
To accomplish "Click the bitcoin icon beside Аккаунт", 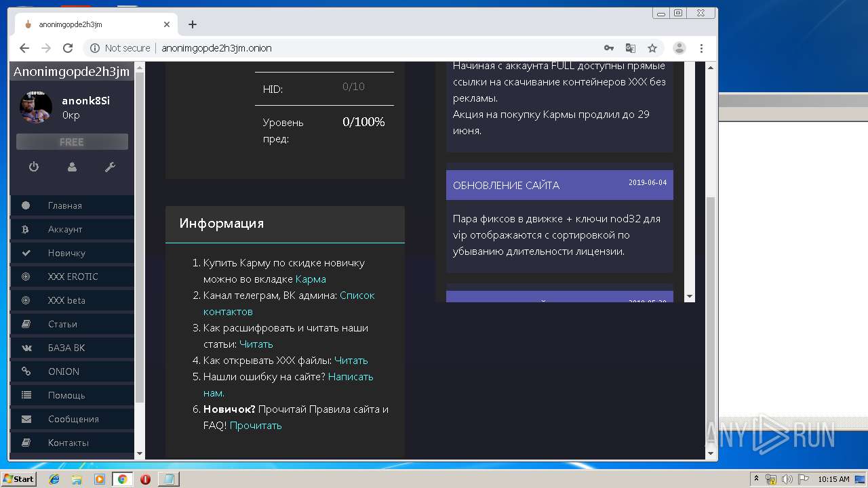I will click(26, 229).
